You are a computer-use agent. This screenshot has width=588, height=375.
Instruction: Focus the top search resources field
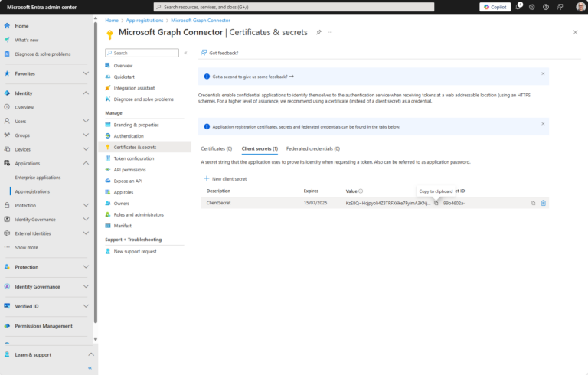point(294,7)
